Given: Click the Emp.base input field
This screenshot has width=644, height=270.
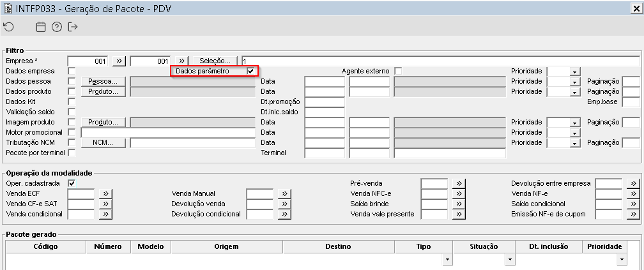Looking at the screenshot, I should point(631,101).
